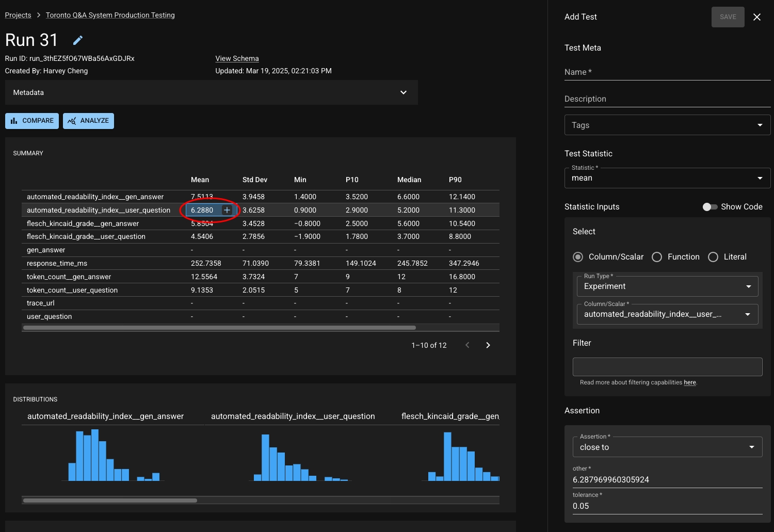This screenshot has height=532, width=774.
Task: Open the Analyze view
Action: pos(88,121)
